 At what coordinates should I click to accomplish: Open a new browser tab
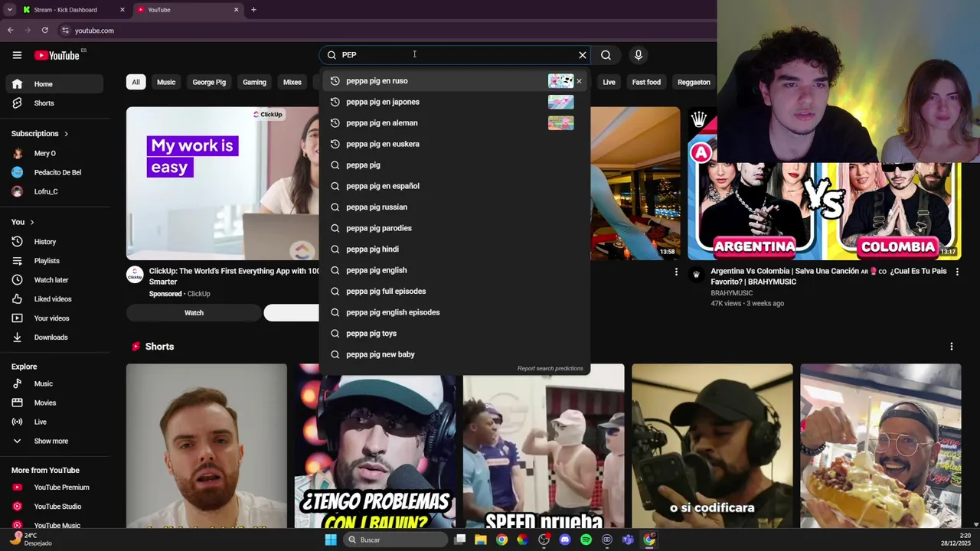point(253,10)
